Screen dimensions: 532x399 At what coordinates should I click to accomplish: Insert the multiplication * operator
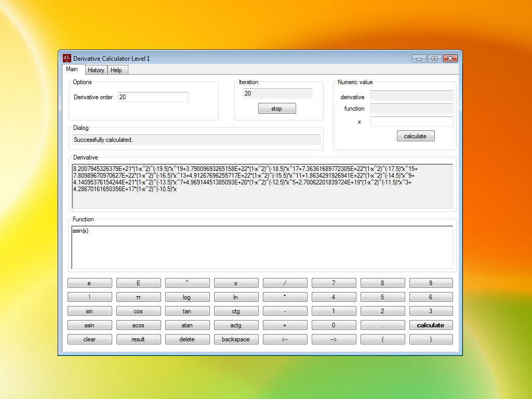[285, 297]
